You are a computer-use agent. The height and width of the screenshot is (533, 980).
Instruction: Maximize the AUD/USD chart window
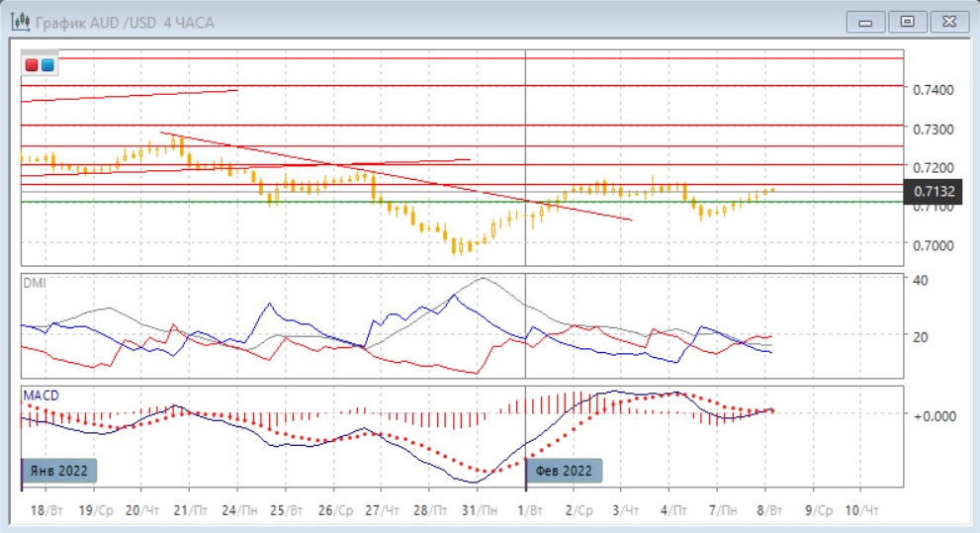906,20
